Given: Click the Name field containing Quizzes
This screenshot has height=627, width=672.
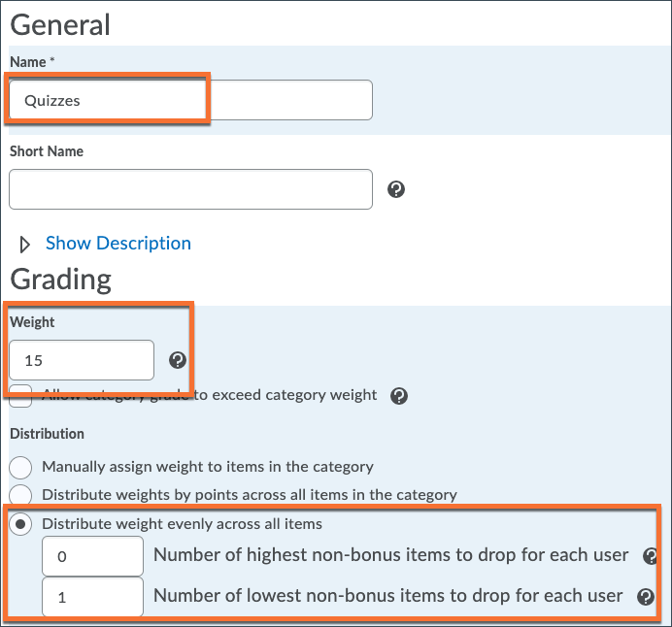Looking at the screenshot, I should pos(190,100).
